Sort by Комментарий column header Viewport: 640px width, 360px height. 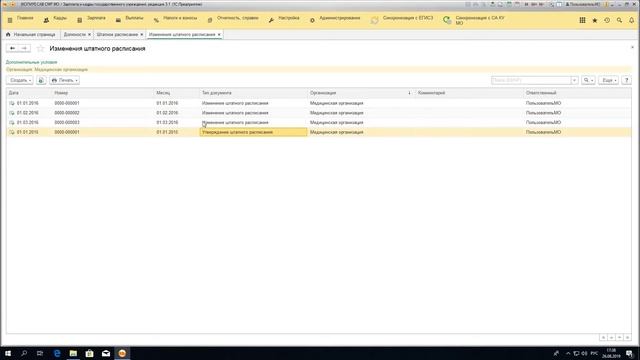pos(431,93)
